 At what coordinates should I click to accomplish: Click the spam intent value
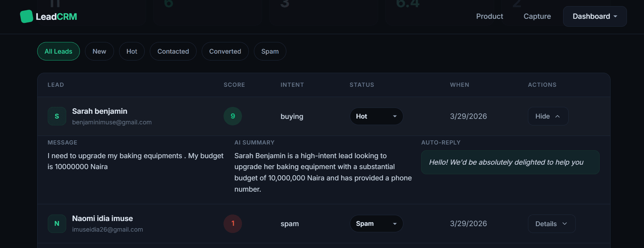(289, 224)
